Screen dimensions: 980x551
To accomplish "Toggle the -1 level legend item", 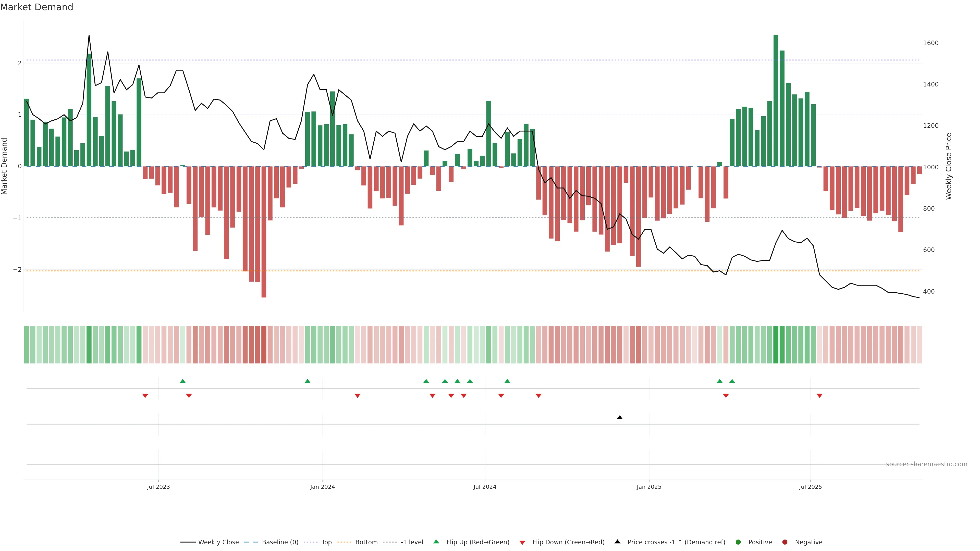I will [412, 542].
